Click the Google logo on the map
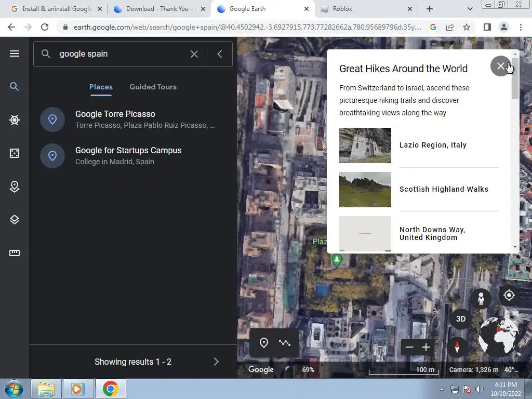Screen dimensions: 532x399 261,369
